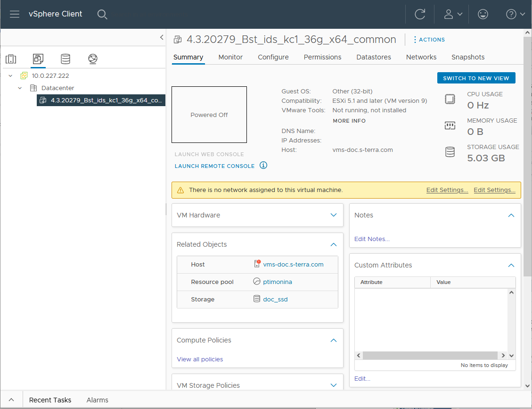The width and height of the screenshot is (532, 409).
Task: Switch to Networking inventory view
Action: 93,59
